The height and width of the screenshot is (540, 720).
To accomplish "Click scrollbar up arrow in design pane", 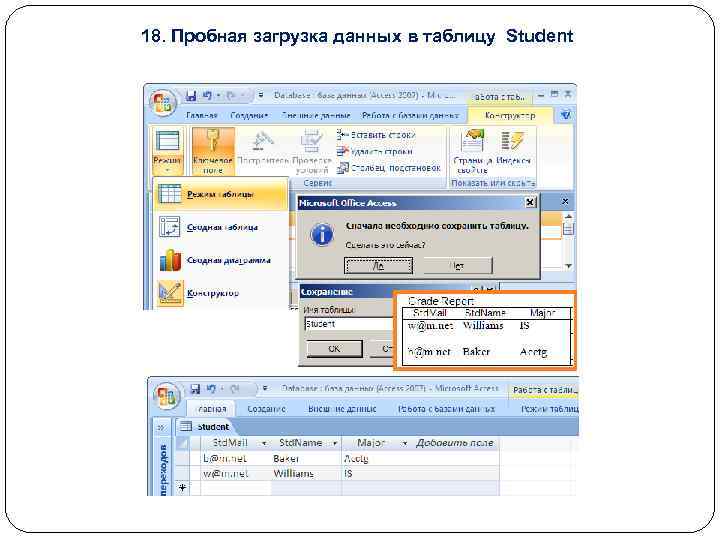I will click(568, 216).
